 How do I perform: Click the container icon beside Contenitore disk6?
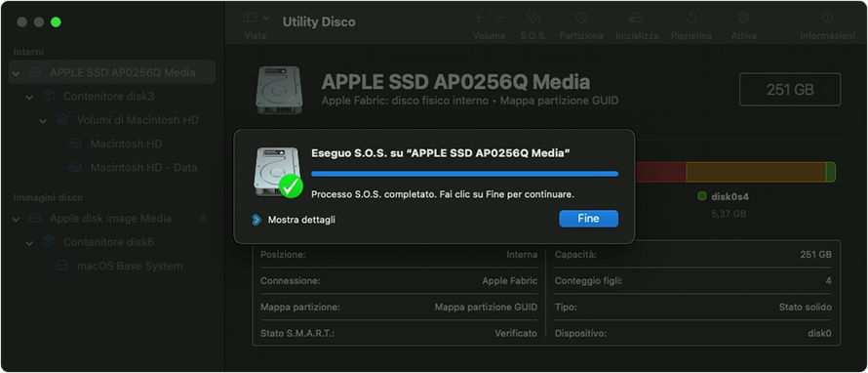49,242
